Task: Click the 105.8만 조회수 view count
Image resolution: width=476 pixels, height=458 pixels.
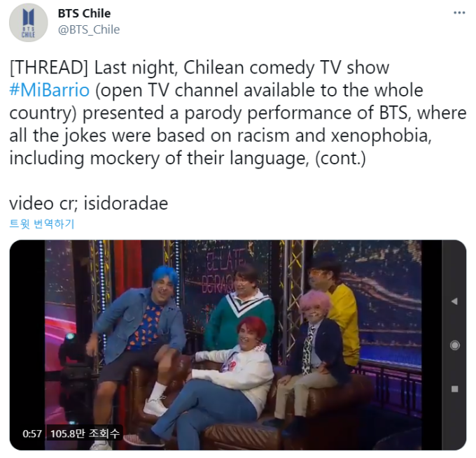Action: 85,434
